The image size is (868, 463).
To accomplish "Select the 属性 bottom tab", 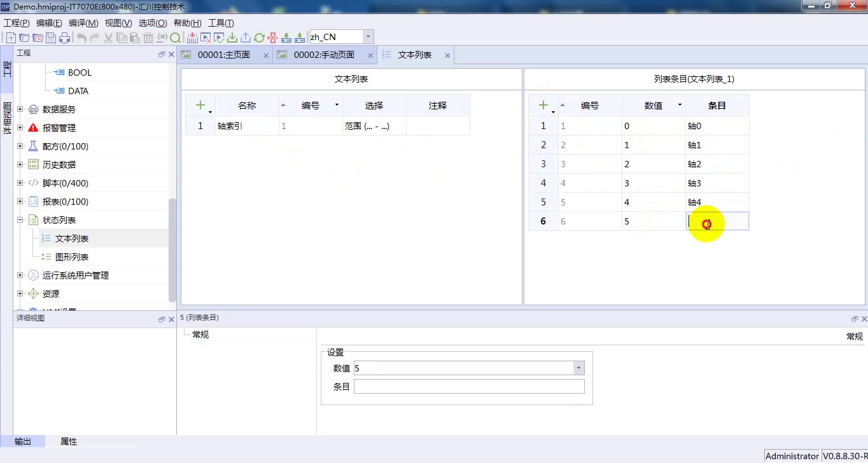I will (69, 441).
